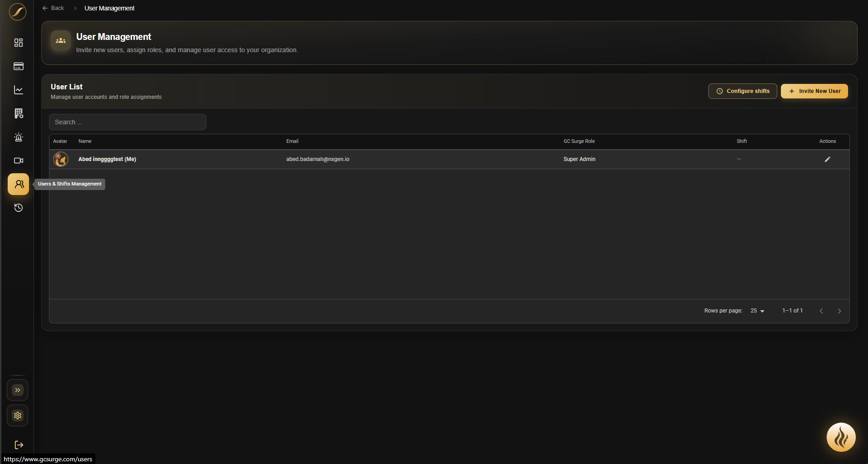
Task: Click email abed.badarnah@nxgen.io
Action: [318, 159]
